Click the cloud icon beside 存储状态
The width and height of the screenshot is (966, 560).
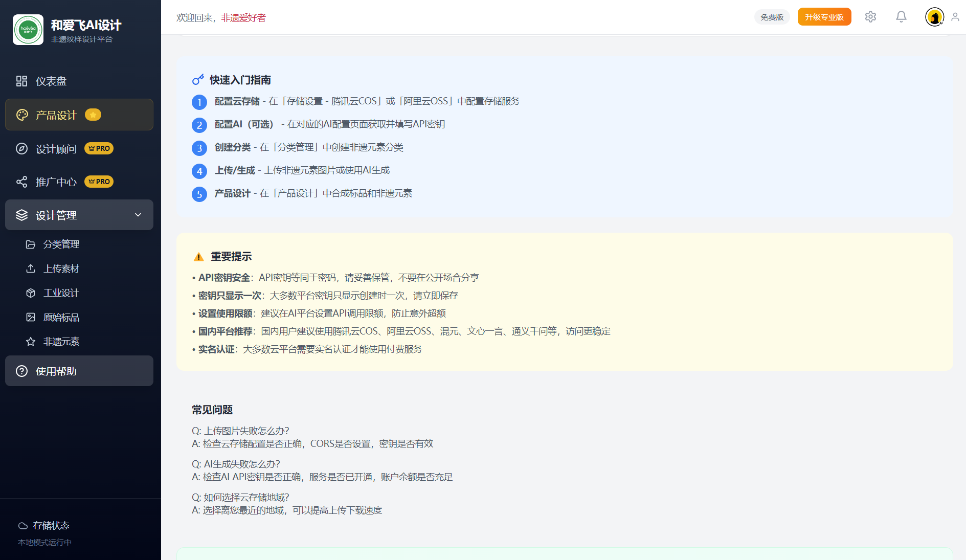coord(23,526)
